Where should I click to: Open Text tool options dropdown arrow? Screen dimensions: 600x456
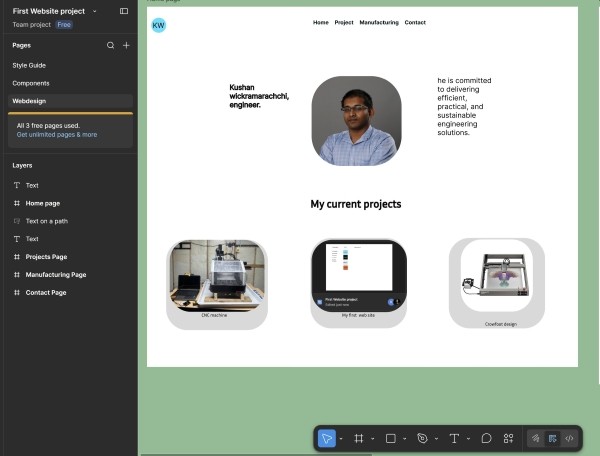tap(468, 439)
